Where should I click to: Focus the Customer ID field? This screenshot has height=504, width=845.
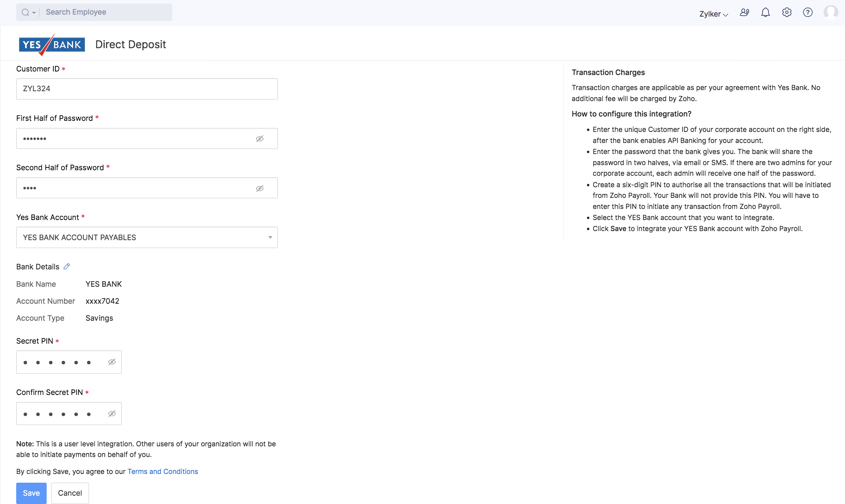[147, 89]
